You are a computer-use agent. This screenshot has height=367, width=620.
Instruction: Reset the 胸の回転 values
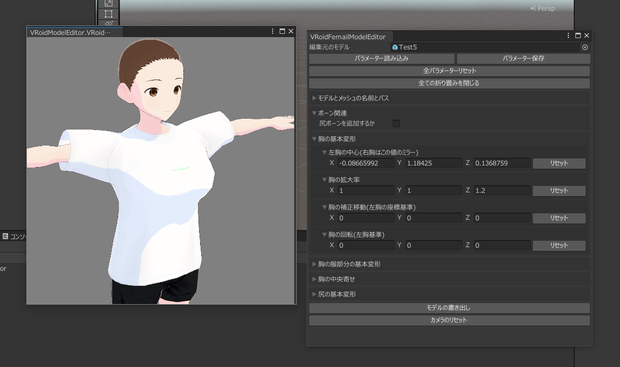pyautogui.click(x=559, y=246)
